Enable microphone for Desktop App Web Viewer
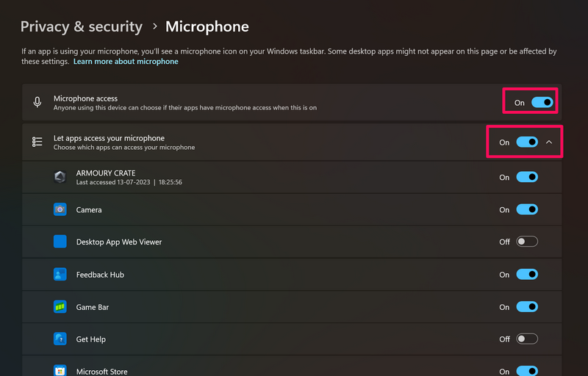 527,242
